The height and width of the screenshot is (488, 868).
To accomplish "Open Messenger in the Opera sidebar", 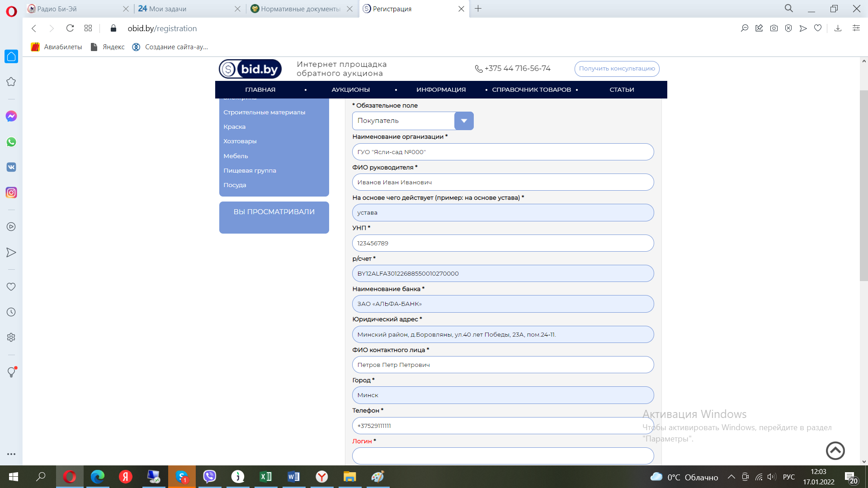I will [x=11, y=116].
